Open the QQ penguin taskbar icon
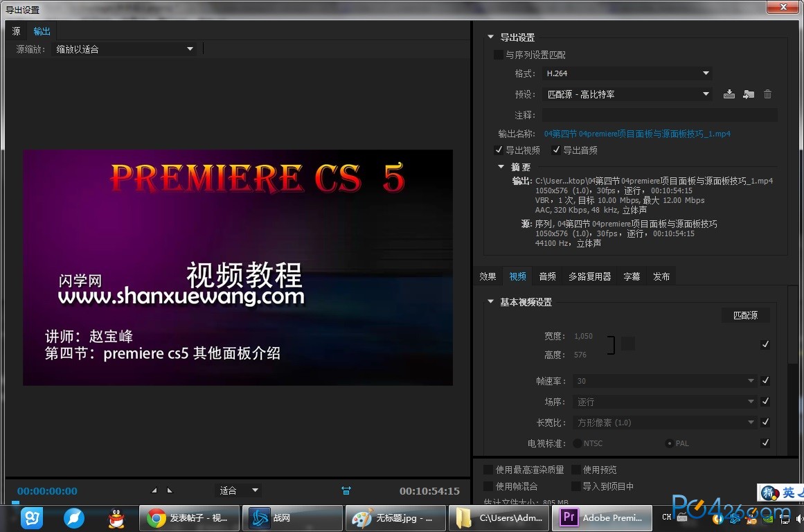This screenshot has width=804, height=532. click(x=116, y=518)
